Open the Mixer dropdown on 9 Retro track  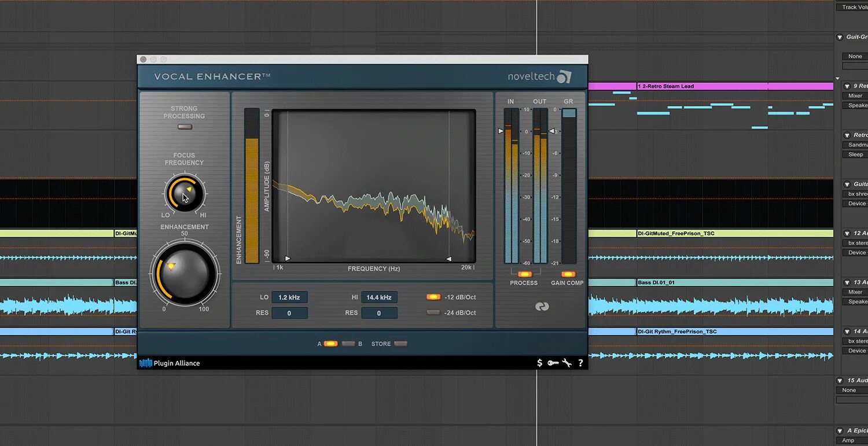(855, 96)
